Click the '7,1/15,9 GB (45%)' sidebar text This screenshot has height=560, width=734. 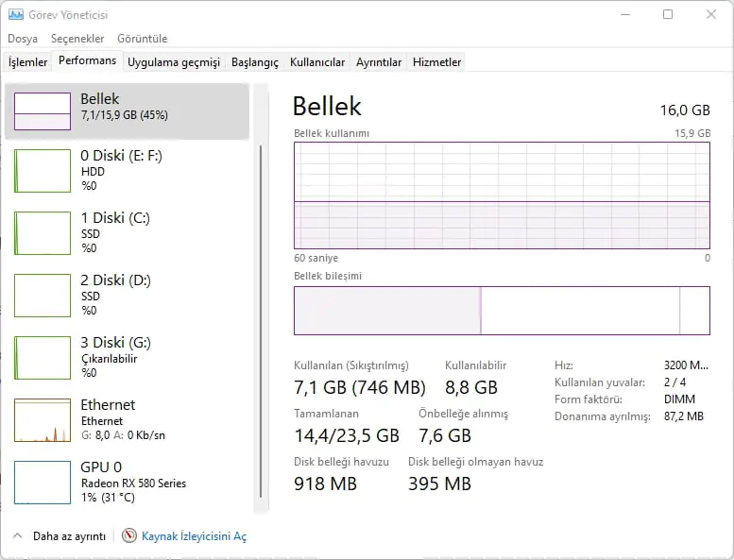pyautogui.click(x=125, y=115)
